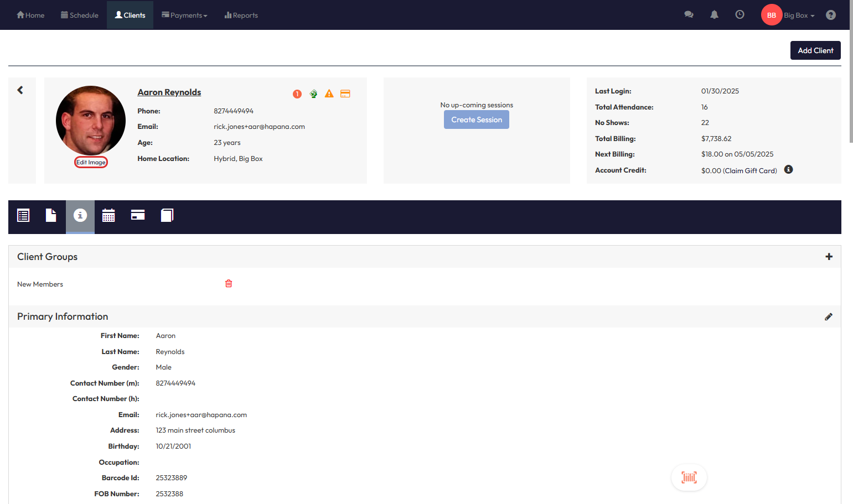This screenshot has height=504, width=853.
Task: Click Edit Image under profile photo
Action: point(91,163)
